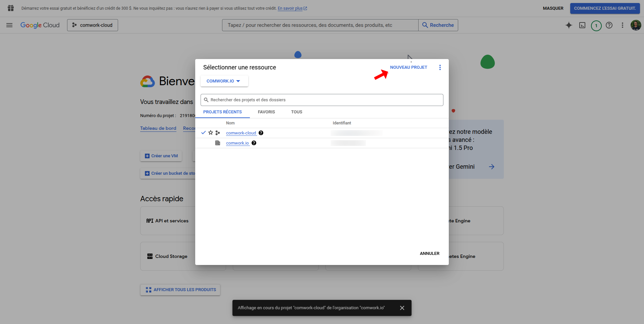The width and height of the screenshot is (644, 324).
Task: Star the comwork-cloud project
Action: (211, 133)
